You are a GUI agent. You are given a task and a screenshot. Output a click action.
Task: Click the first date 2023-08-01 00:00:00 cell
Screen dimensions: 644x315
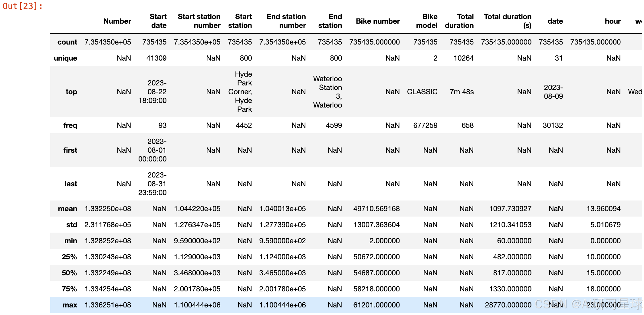pos(153,150)
